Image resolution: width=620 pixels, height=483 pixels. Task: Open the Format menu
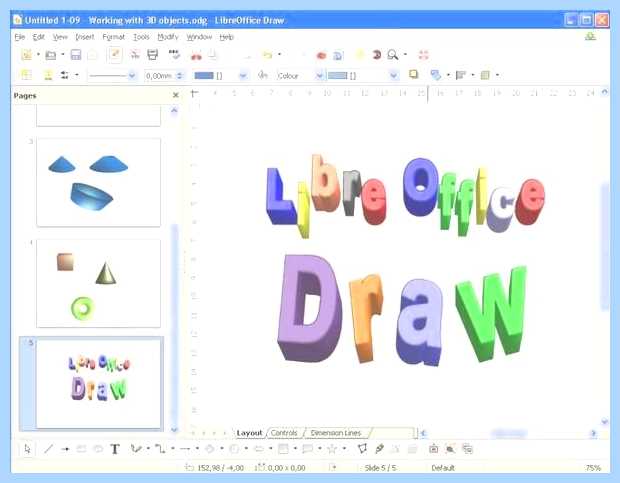[113, 37]
